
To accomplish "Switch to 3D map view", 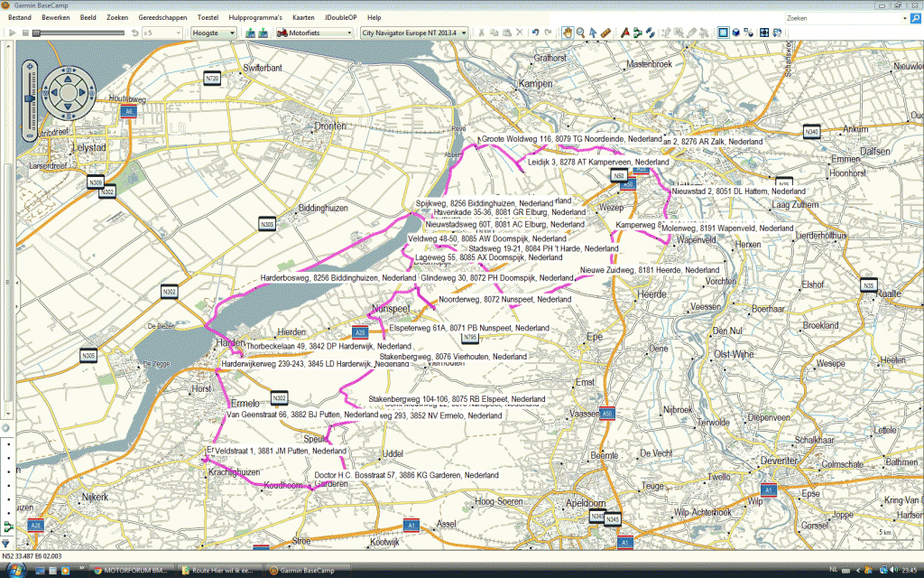I will click(736, 33).
